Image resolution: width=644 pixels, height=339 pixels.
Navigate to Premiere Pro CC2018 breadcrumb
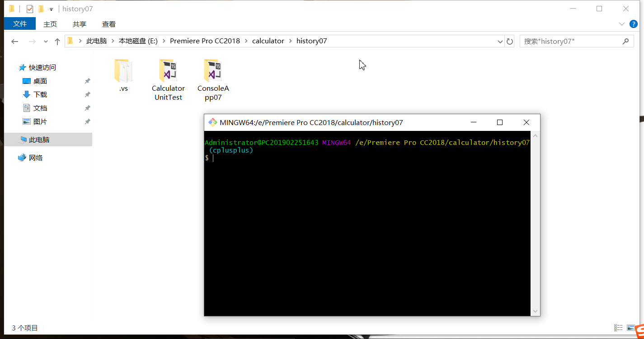pyautogui.click(x=205, y=41)
